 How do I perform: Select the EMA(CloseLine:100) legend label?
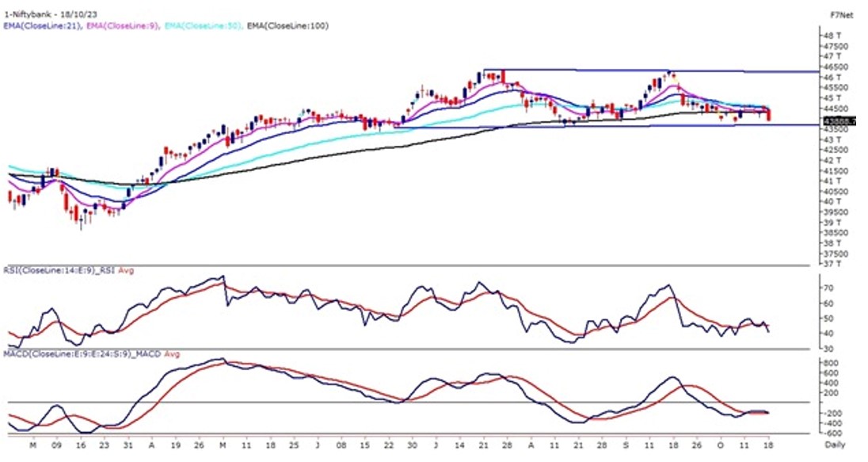pos(287,25)
